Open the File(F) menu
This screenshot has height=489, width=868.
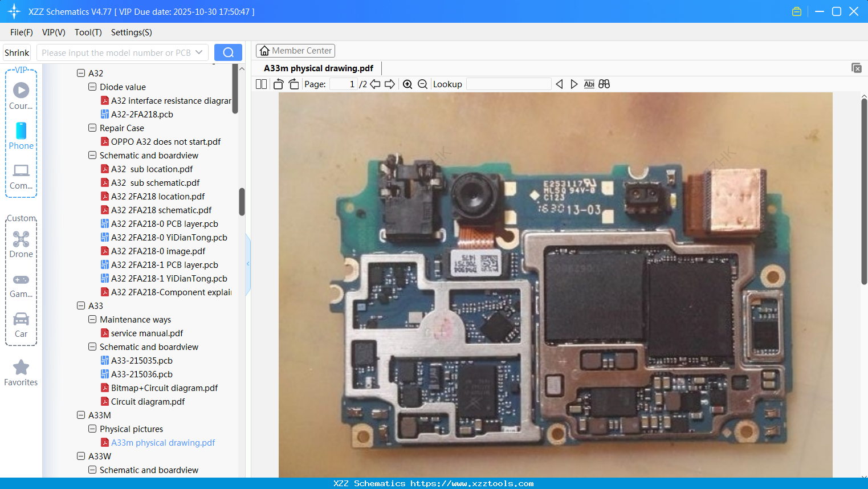22,32
